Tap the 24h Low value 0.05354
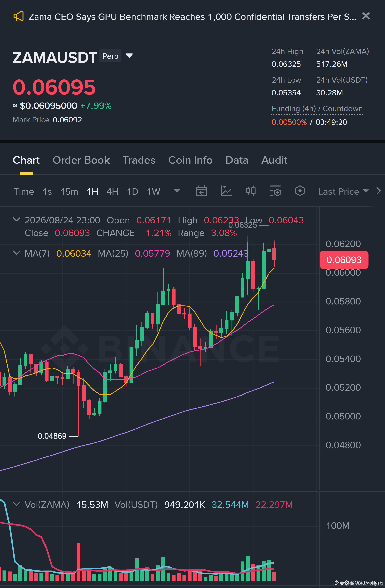The height and width of the screenshot is (588, 385). click(x=286, y=93)
